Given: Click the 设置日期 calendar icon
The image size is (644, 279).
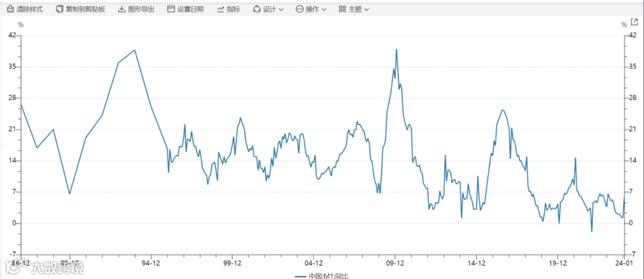Looking at the screenshot, I should click(171, 9).
